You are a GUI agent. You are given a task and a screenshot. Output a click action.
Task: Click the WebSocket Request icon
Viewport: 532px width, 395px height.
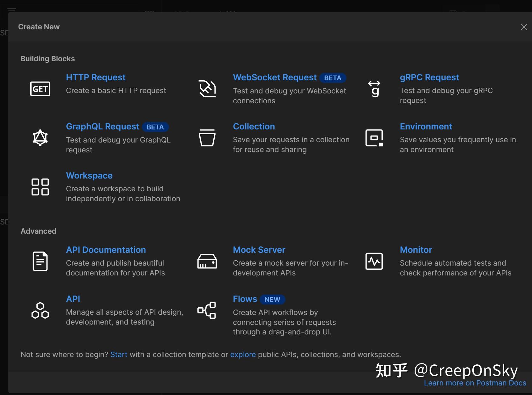[207, 89]
